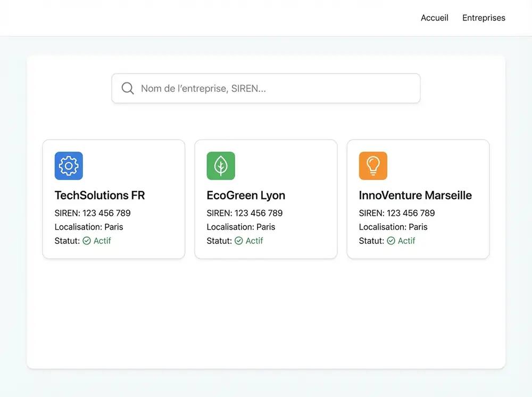Click the Localisation line on InnoVenture card

click(393, 227)
